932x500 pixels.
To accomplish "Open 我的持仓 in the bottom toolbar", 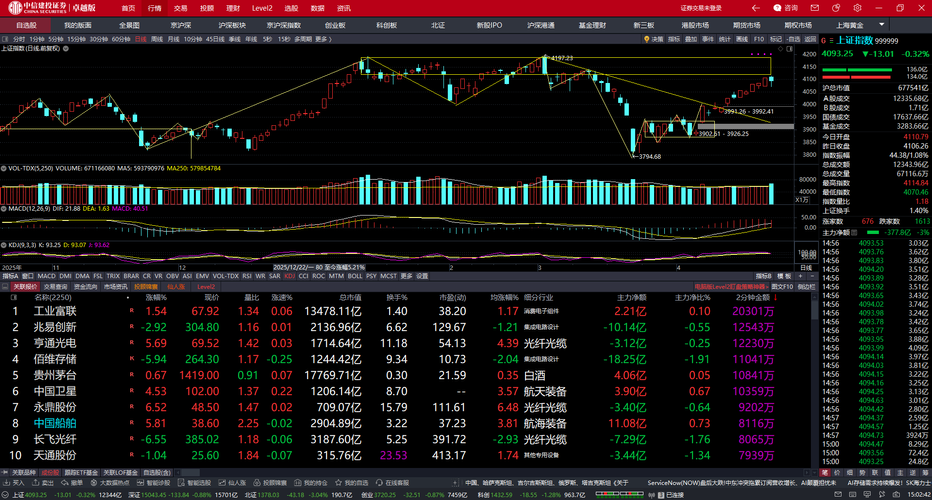I will (x=311, y=483).
